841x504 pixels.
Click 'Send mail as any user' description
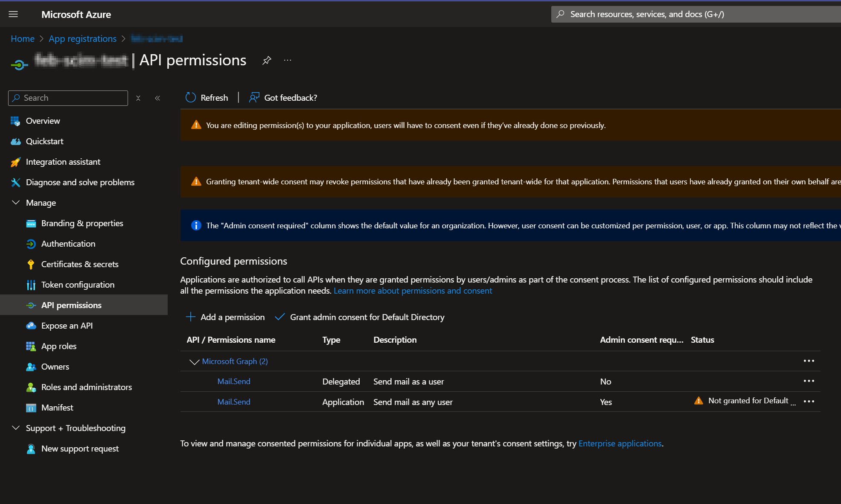(413, 402)
